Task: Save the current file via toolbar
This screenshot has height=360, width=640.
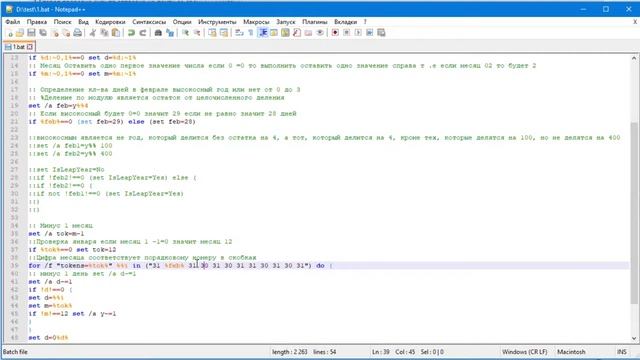Action: tap(31, 33)
